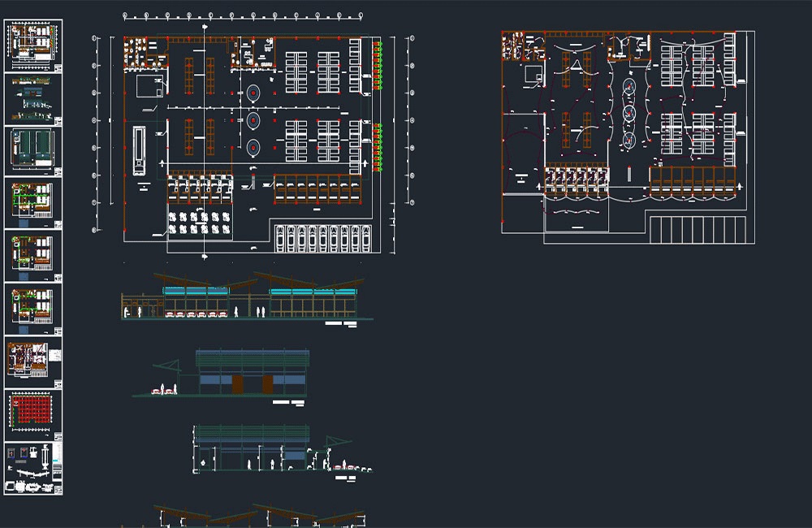Select the elevations sheet thumbnail, second in strip

tap(33, 99)
